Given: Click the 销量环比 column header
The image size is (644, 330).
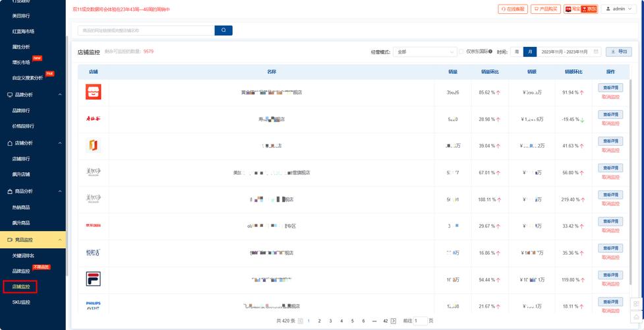Looking at the screenshot, I should point(490,71).
